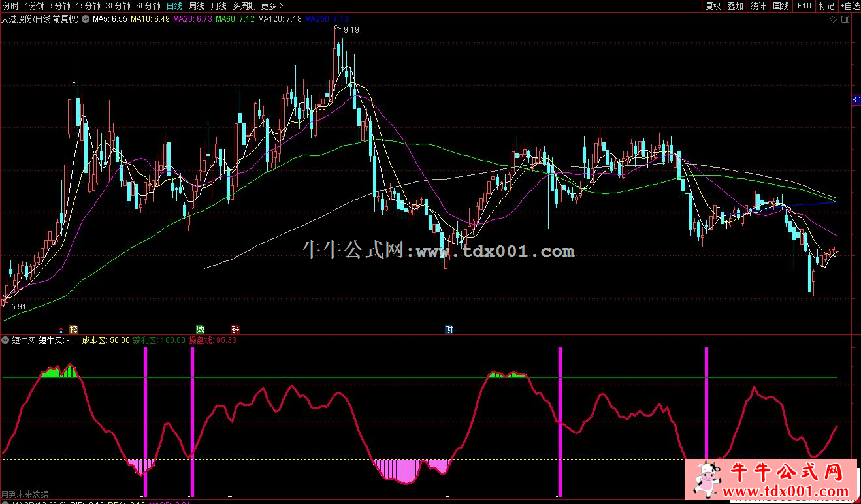Viewport: 861px width, 504px height.
Task: Click the 统计 statistics button
Action: [758, 6]
